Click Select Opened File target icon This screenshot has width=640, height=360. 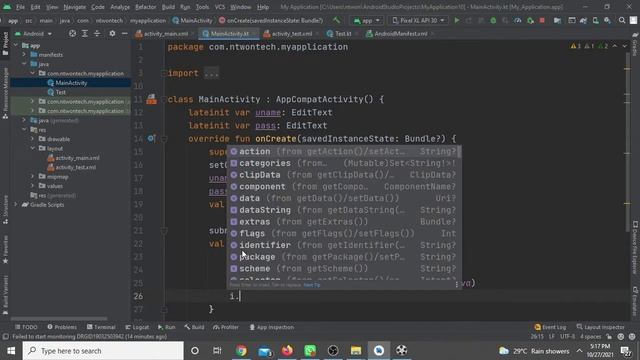[72, 33]
